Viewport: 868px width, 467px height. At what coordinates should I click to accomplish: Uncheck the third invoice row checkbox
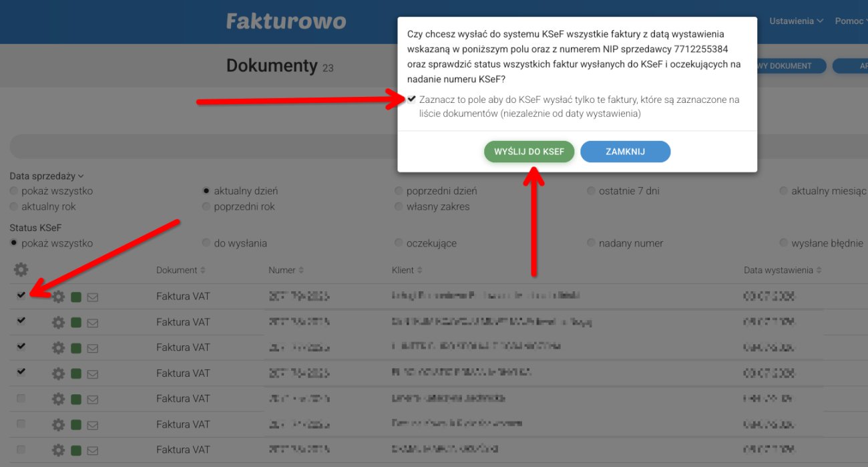click(x=21, y=346)
